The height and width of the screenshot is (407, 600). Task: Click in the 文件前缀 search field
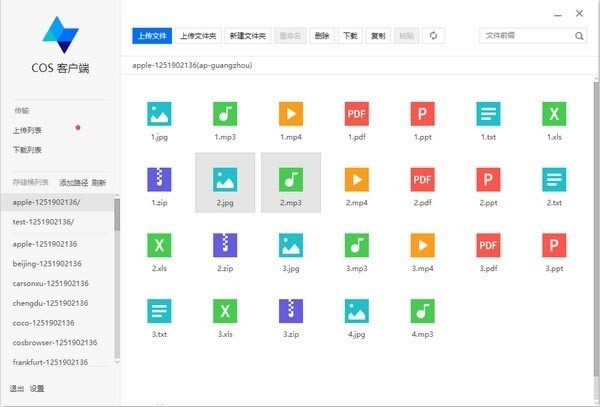525,36
